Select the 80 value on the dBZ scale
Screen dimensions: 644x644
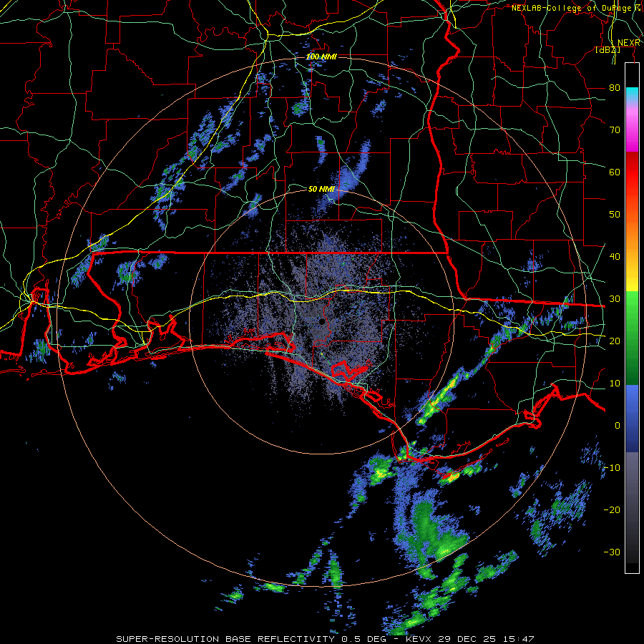click(x=615, y=87)
